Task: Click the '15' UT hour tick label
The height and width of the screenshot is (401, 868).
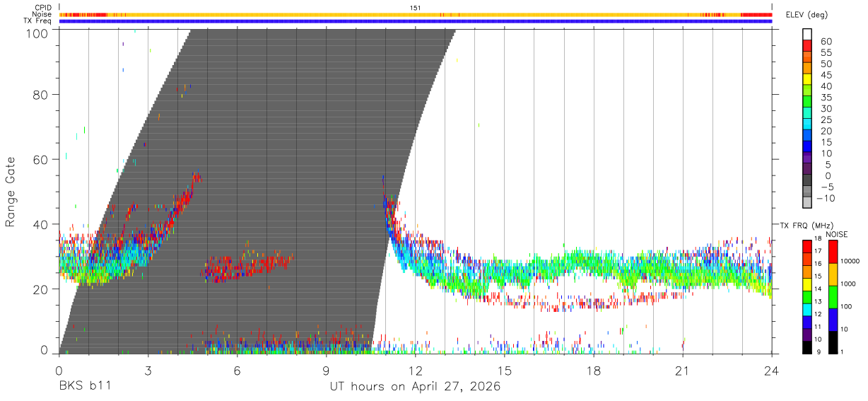Action: 505,371
